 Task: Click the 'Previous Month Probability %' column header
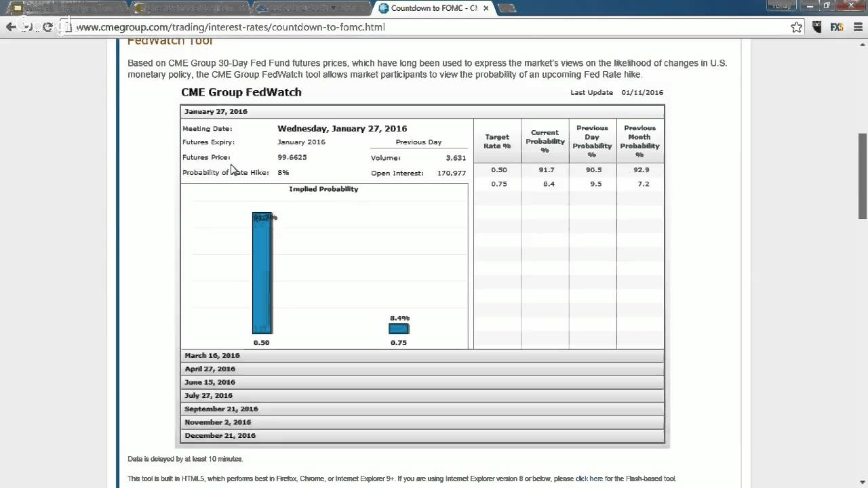640,141
